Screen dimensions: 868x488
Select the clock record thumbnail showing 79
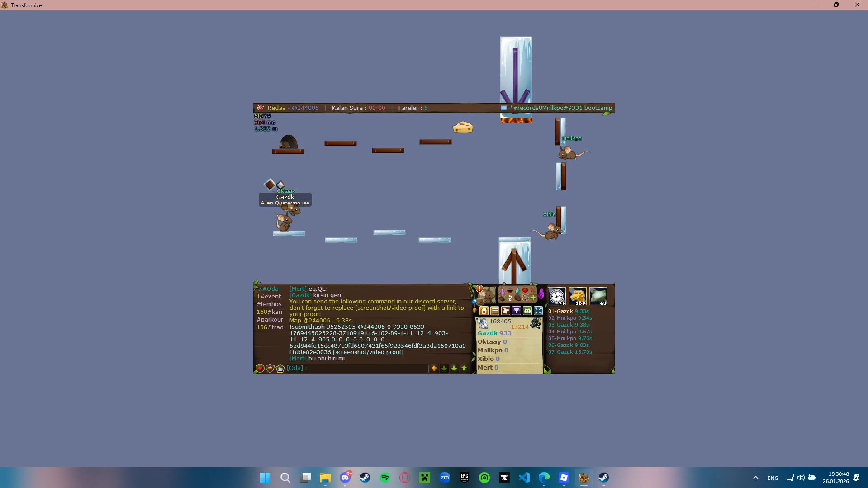tap(557, 297)
